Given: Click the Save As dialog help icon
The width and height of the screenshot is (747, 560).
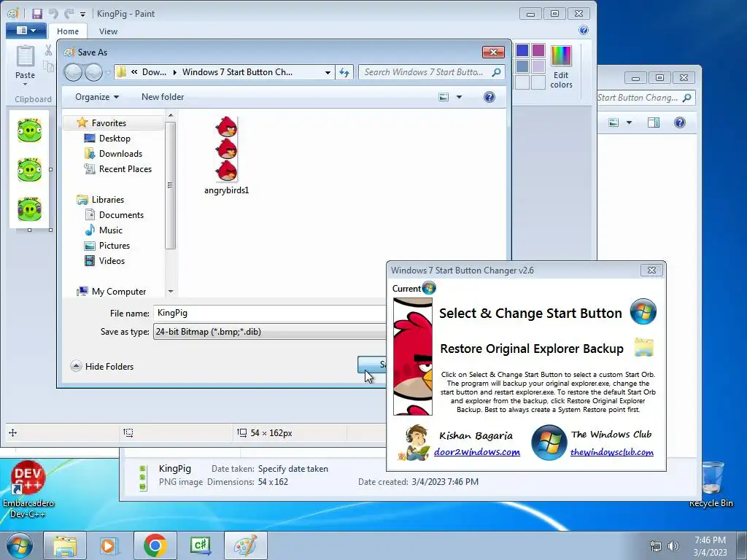Looking at the screenshot, I should click(x=489, y=97).
